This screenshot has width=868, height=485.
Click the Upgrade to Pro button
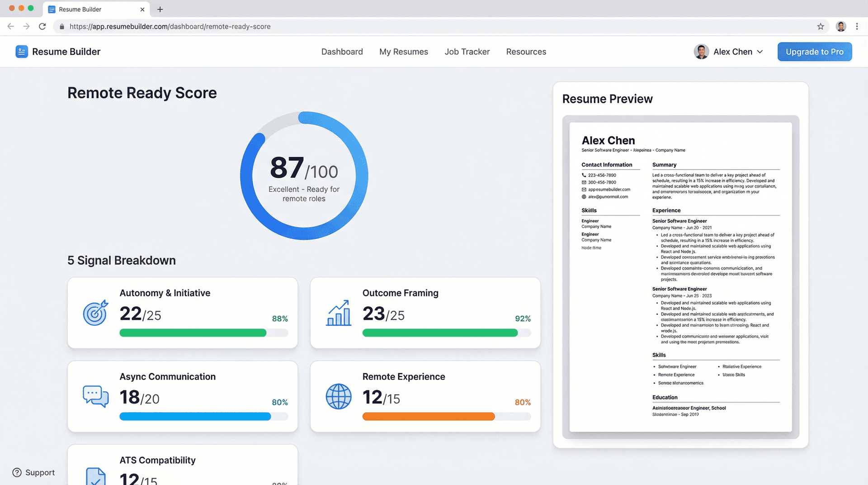pos(815,52)
